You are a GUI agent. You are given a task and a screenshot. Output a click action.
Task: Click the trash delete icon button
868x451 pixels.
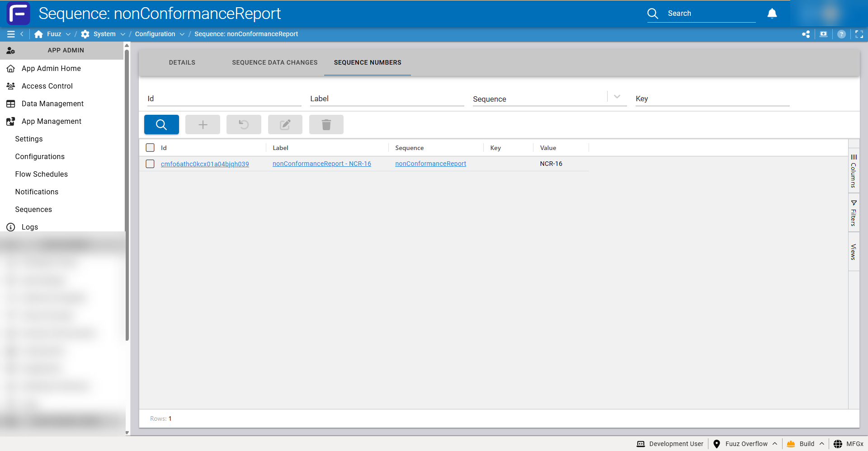coord(326,124)
